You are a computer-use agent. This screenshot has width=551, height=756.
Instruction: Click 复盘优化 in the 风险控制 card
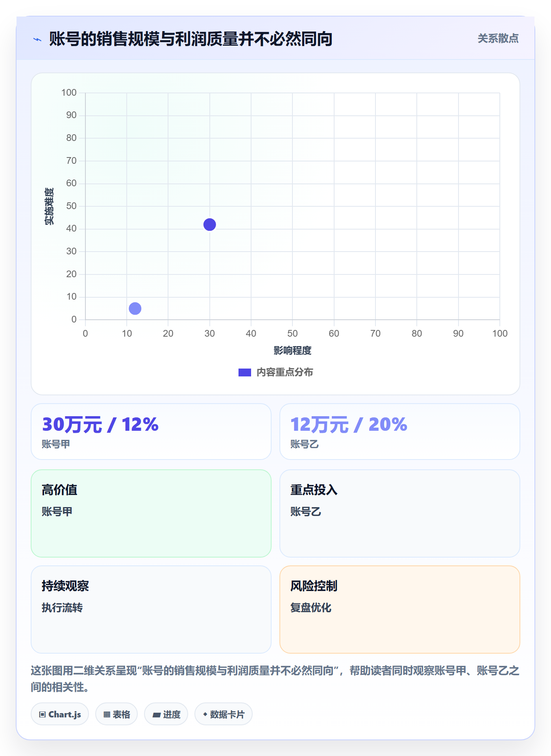pos(311,608)
